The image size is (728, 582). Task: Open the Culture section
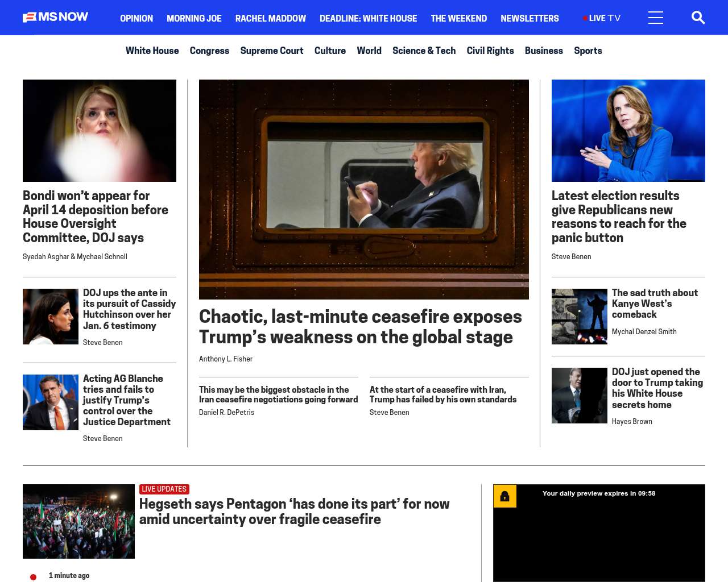pos(330,51)
